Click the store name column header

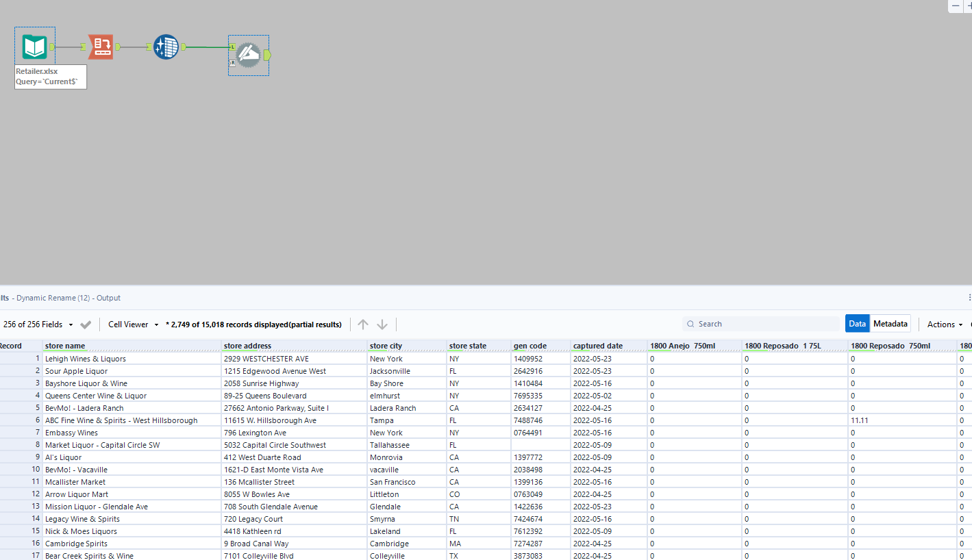(x=65, y=346)
